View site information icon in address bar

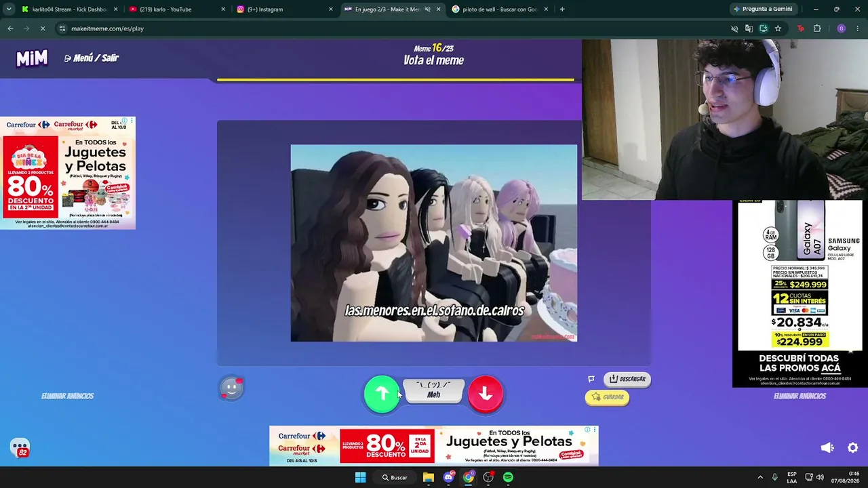pyautogui.click(x=62, y=28)
